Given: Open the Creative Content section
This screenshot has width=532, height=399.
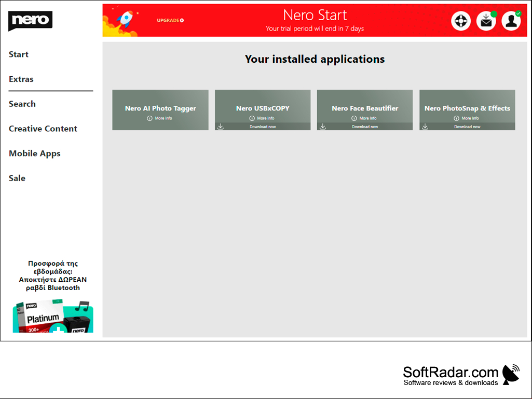Looking at the screenshot, I should pyautogui.click(x=43, y=129).
